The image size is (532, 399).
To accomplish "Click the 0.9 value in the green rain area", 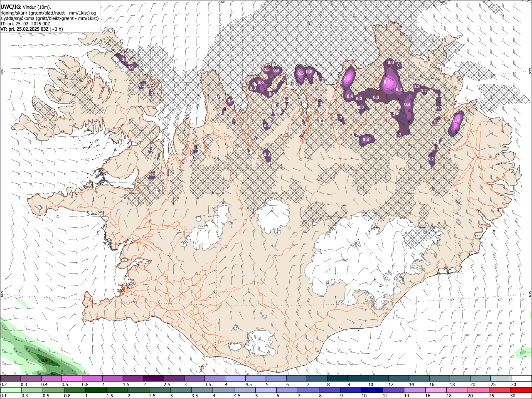I will click(44, 360).
